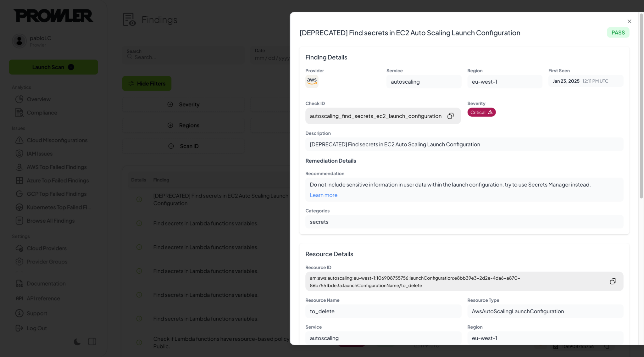The image size is (644, 357).
Task: Click the AWS provider logo
Action: (x=312, y=81)
